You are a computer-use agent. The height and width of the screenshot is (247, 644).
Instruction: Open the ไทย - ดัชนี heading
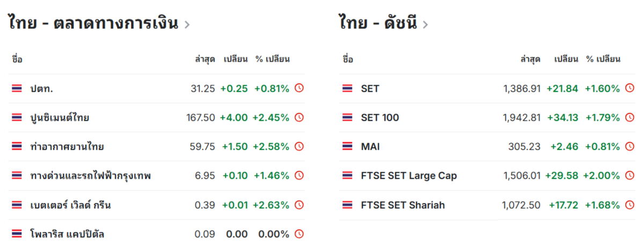(x=378, y=23)
